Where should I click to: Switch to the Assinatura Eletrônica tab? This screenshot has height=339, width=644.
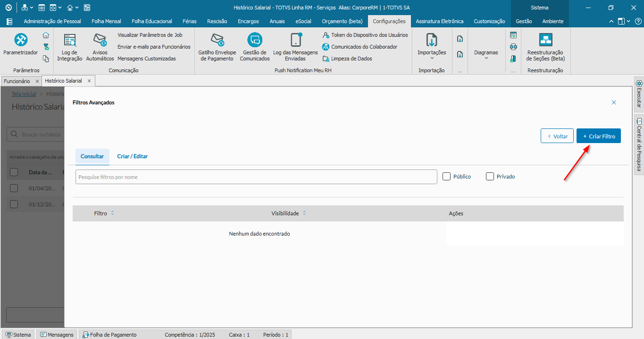click(440, 21)
